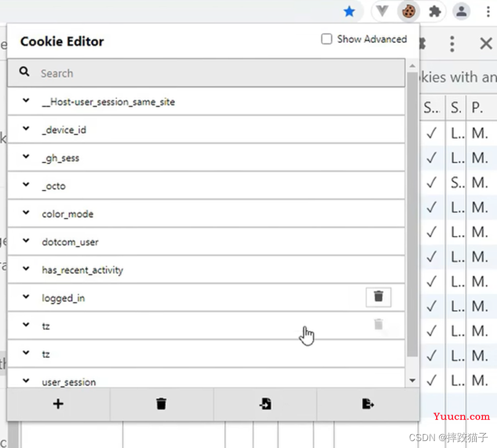The height and width of the screenshot is (448, 497).
Task: Open Chrome's three-dot menu
Action: coord(488,12)
